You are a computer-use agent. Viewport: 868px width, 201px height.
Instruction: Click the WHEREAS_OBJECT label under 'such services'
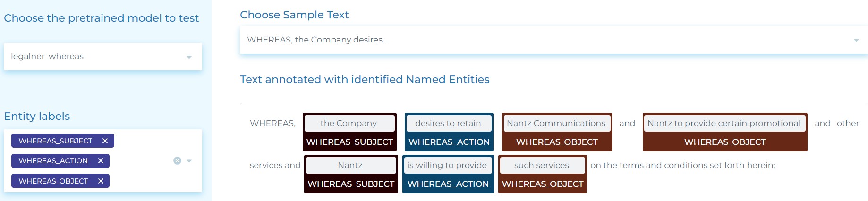point(543,184)
